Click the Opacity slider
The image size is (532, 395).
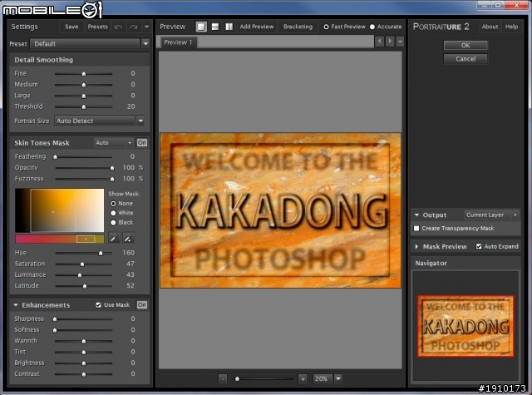[85, 168]
